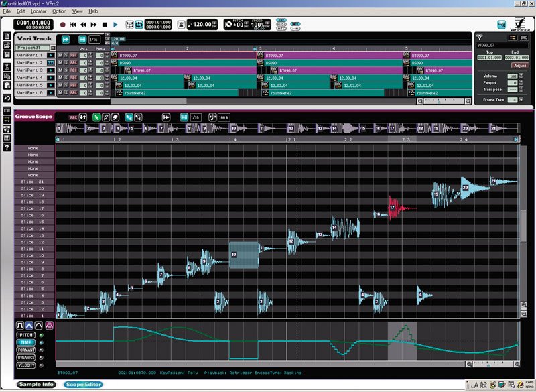Select the TIME curve button
536x392 pixels.
point(26,342)
